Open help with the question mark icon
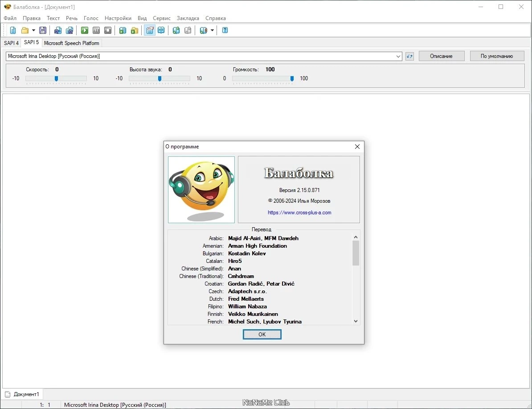The width and height of the screenshot is (532, 409). coord(225,31)
